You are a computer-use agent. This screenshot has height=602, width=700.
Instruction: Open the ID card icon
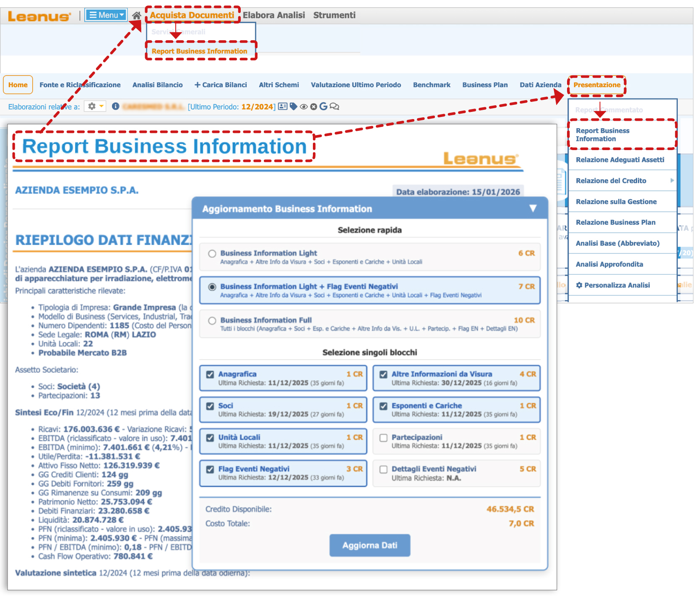(x=283, y=106)
